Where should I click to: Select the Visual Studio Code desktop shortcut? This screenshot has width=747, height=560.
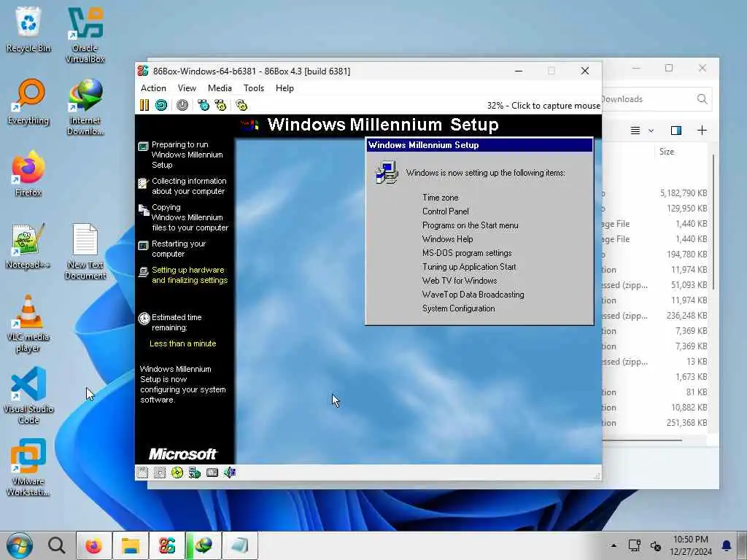[28, 396]
